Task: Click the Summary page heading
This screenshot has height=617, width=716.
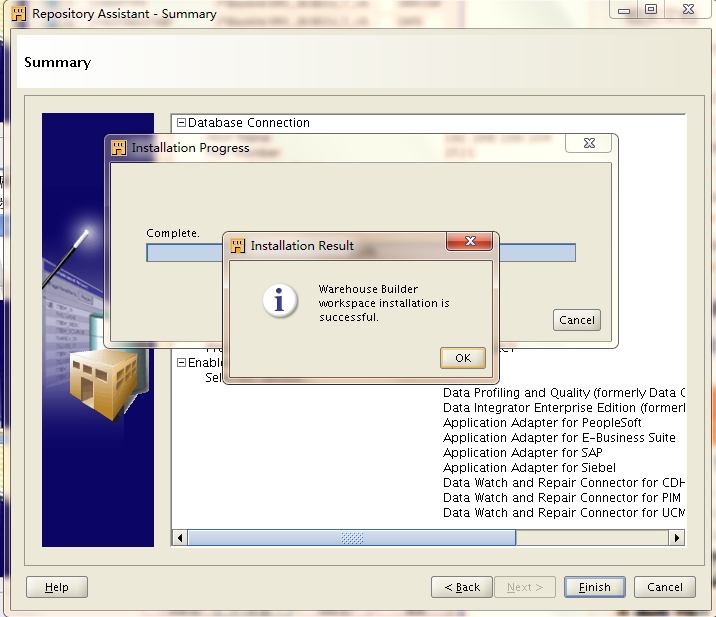Action: [x=58, y=62]
